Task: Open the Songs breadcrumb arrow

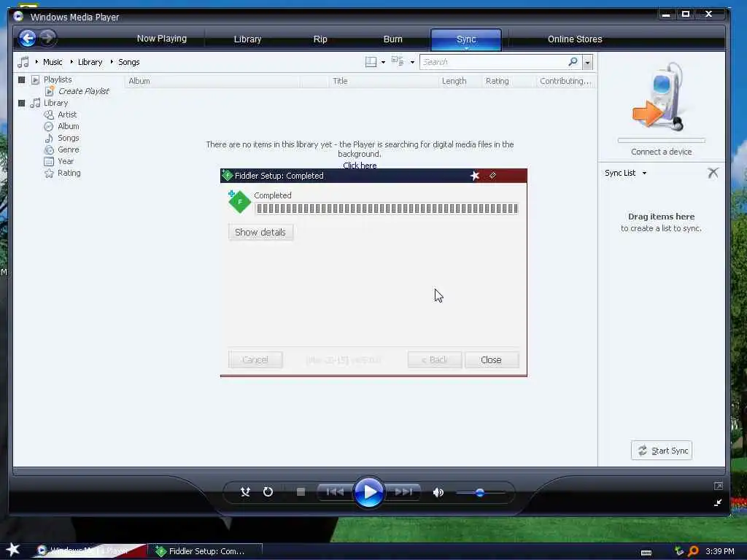Action: click(x=112, y=62)
